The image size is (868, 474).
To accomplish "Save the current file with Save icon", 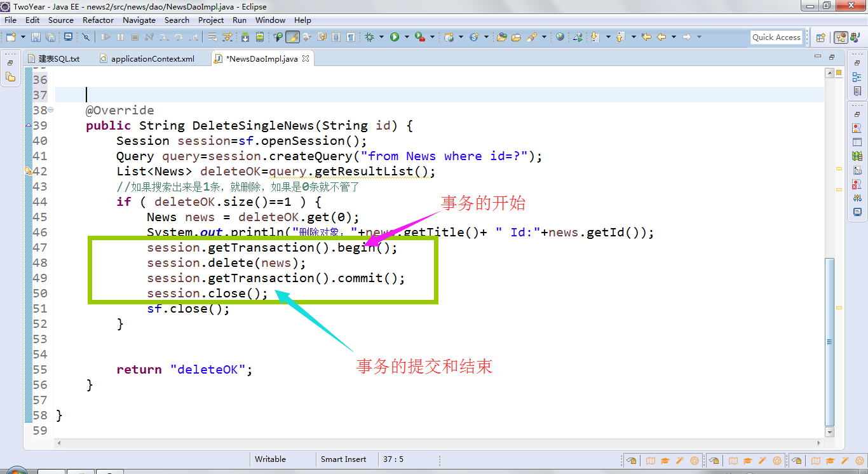I will click(36, 37).
